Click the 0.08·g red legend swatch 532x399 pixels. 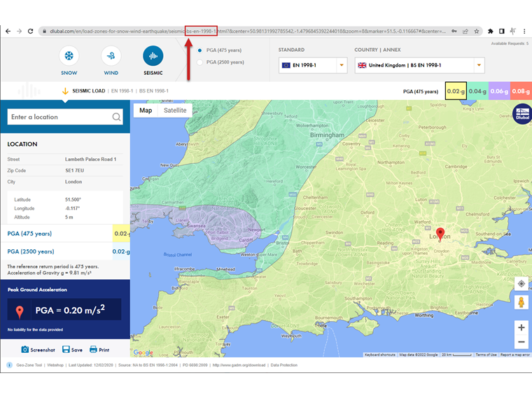(x=521, y=91)
